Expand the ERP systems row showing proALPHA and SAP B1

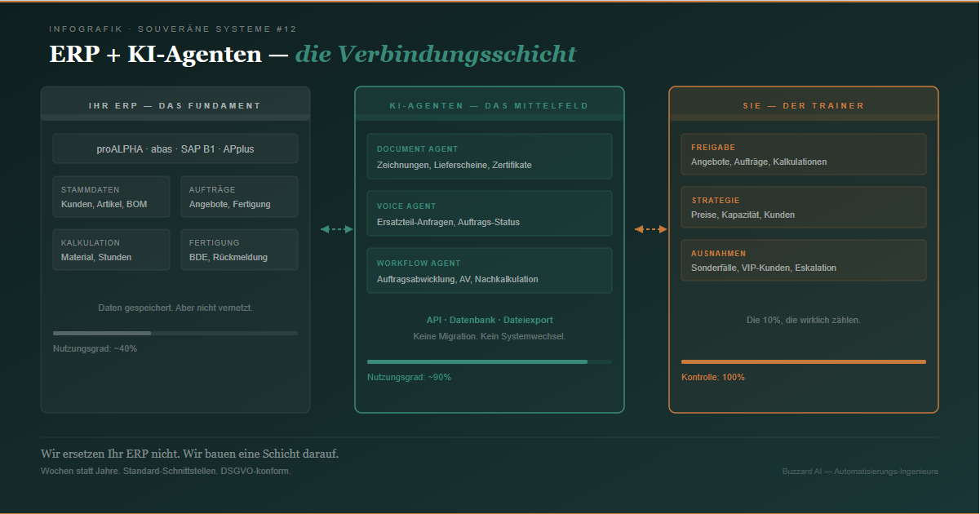click(x=175, y=148)
